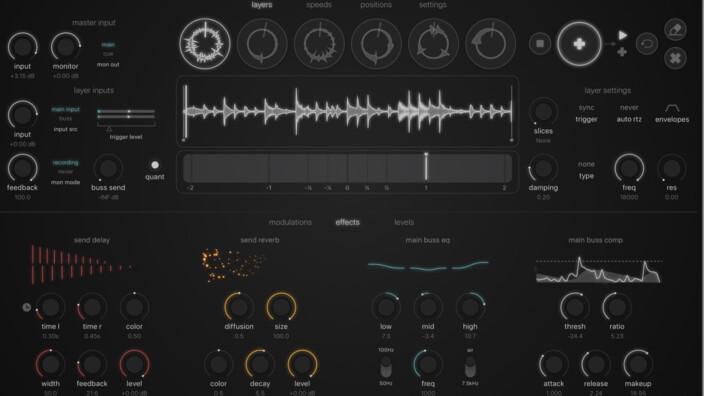The image size is (704, 396).
Task: Click the compressor makeup knob
Action: tap(638, 364)
